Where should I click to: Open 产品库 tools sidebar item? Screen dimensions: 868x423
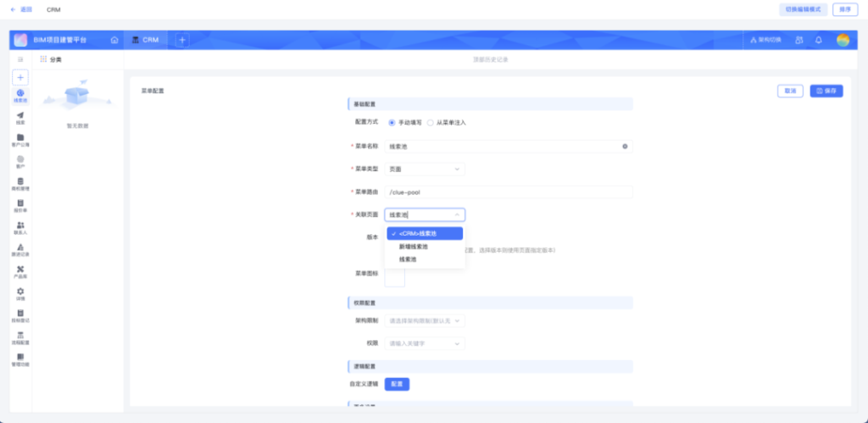point(20,272)
